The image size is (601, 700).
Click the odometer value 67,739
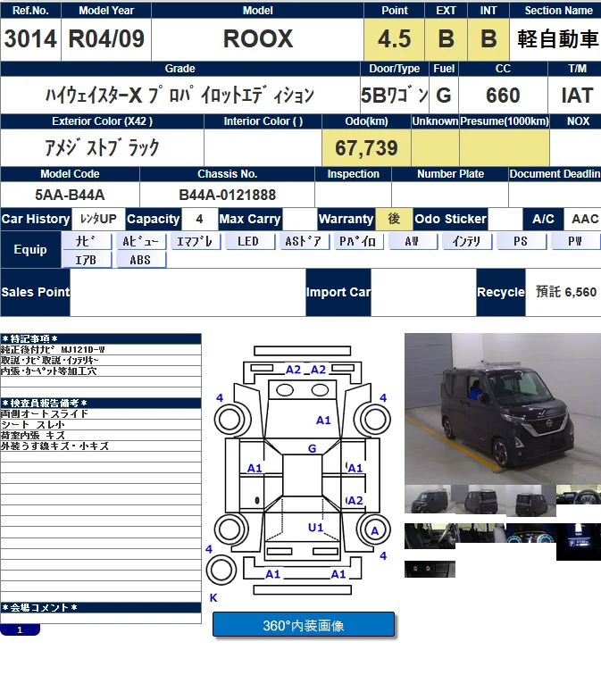[x=366, y=148]
